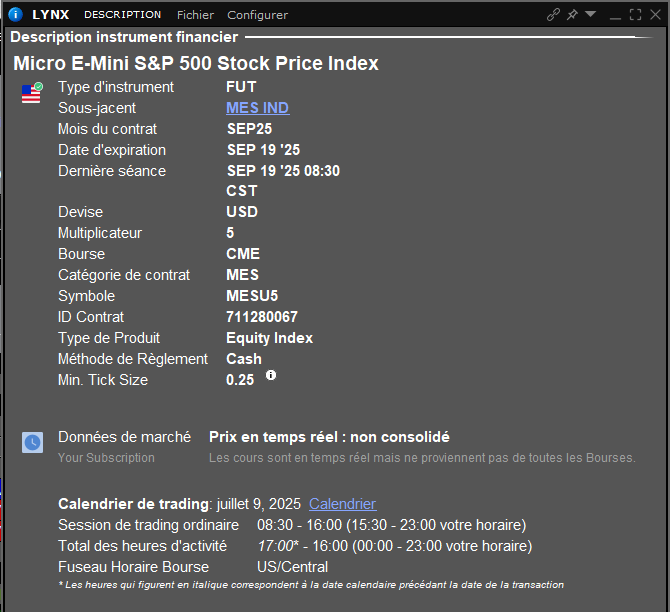Click the instrument type value FUT
670x612 pixels.
[x=241, y=87]
